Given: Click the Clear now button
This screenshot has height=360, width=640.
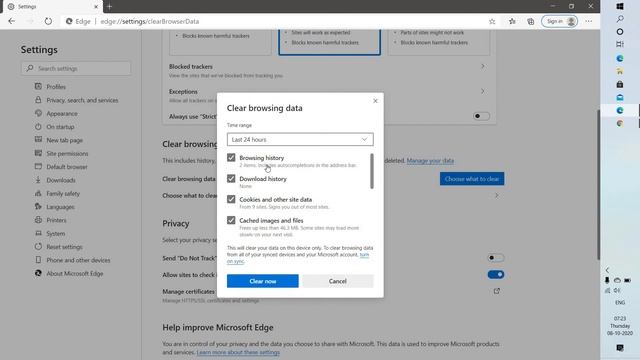Looking at the screenshot, I should [262, 281].
